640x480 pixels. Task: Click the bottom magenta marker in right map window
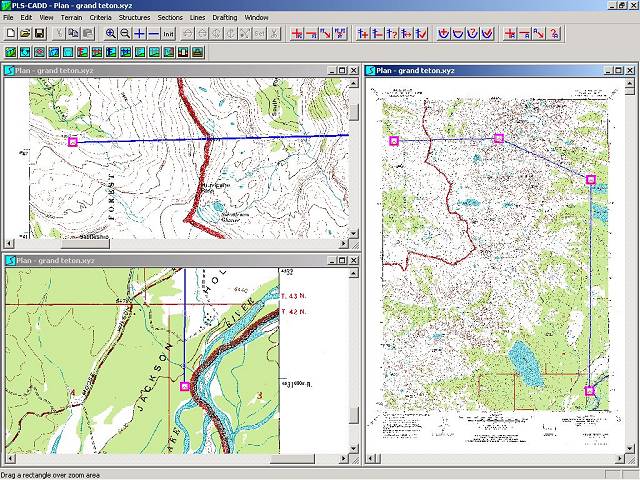tap(589, 391)
